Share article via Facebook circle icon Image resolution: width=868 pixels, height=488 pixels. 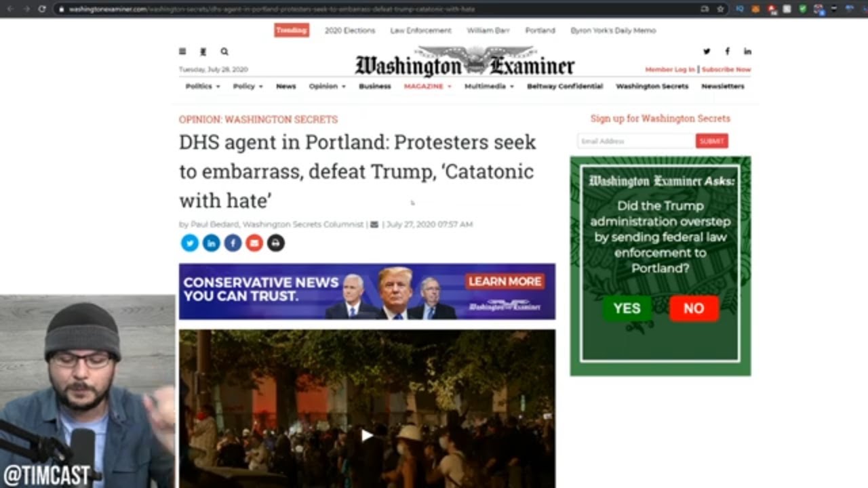coord(233,243)
